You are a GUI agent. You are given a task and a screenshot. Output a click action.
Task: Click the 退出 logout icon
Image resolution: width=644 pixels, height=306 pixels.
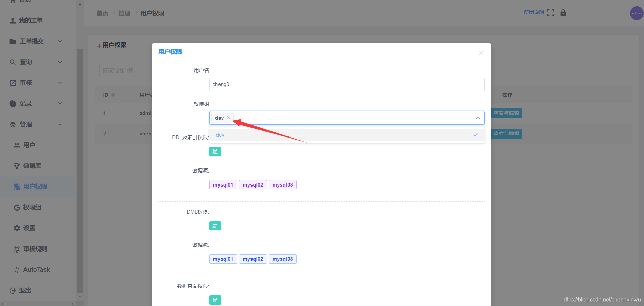tap(13, 291)
